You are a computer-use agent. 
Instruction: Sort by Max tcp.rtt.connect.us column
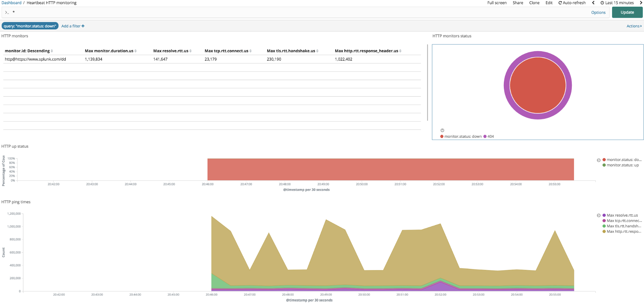click(x=228, y=51)
